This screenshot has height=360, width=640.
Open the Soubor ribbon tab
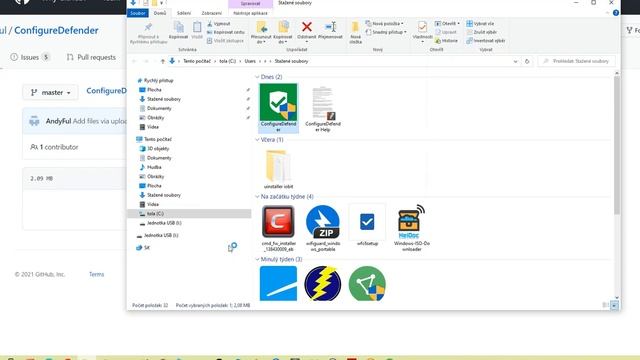(x=138, y=13)
